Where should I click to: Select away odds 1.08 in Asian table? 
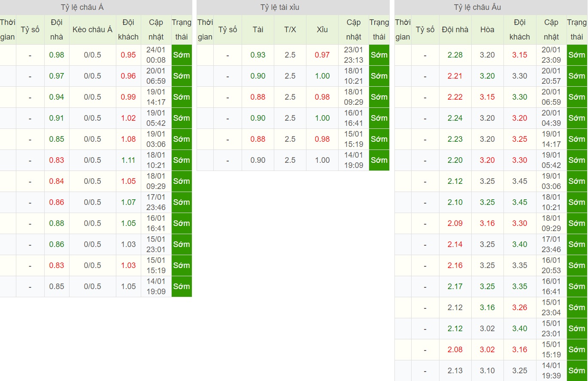[x=128, y=139]
